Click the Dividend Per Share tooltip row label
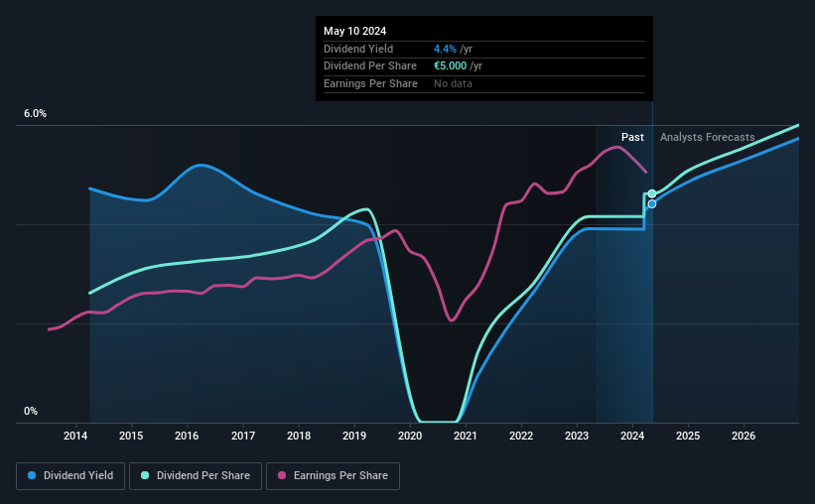The image size is (815, 504). [370, 66]
